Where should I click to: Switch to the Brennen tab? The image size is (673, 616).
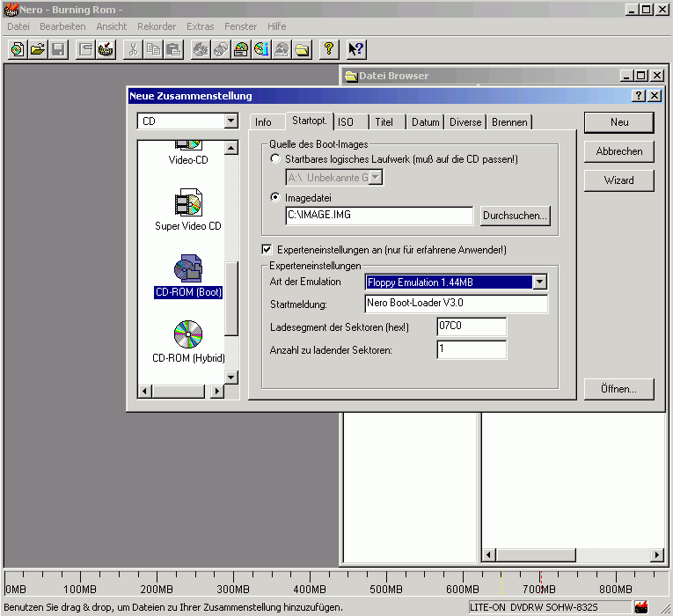pos(509,122)
